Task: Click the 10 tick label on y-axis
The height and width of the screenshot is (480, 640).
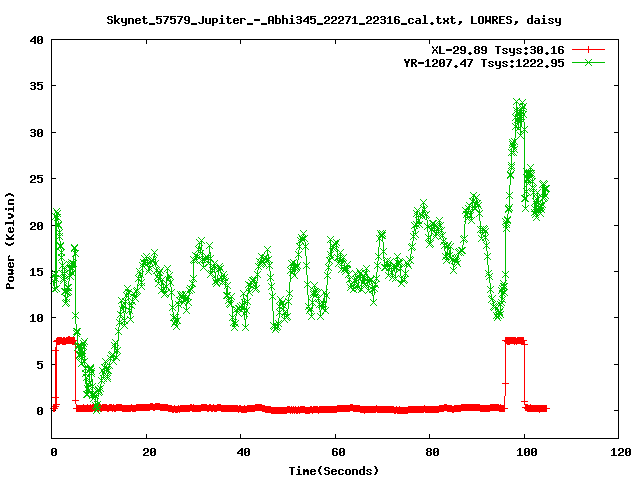Action: (x=36, y=318)
